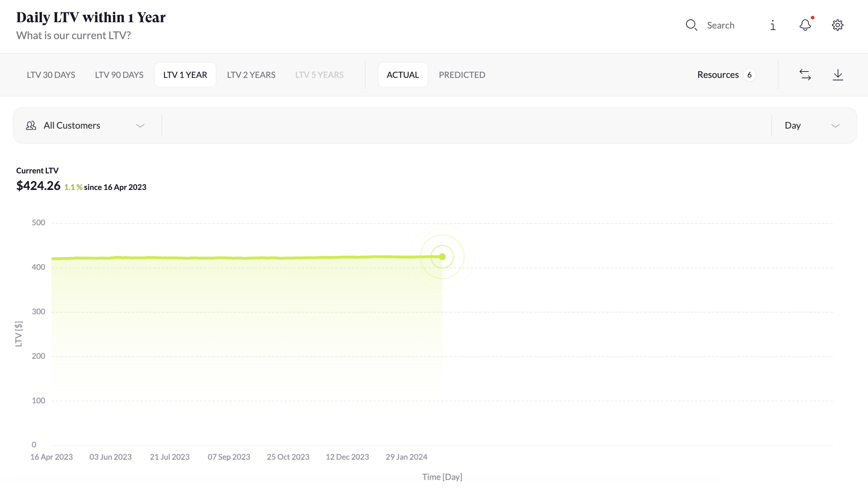The width and height of the screenshot is (868, 492).
Task: Switch to the LTV 30 DAYS tab
Action: (51, 74)
